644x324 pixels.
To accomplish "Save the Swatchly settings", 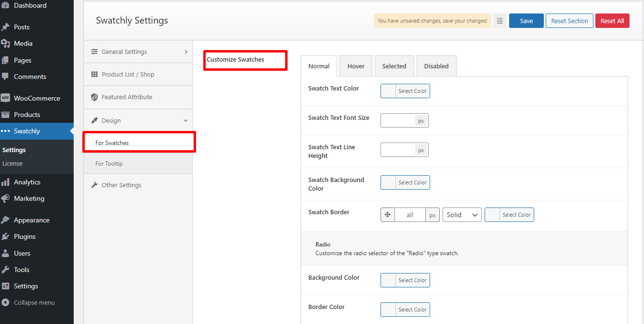I will click(526, 21).
